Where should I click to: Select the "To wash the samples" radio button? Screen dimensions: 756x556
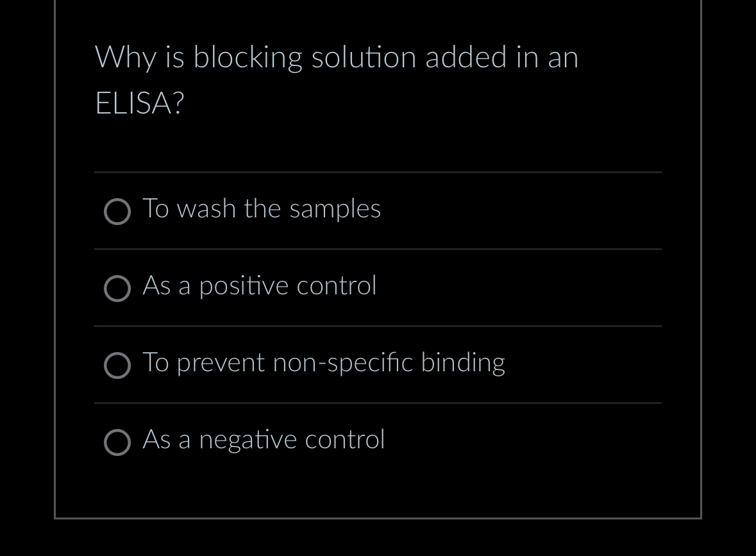point(117,212)
